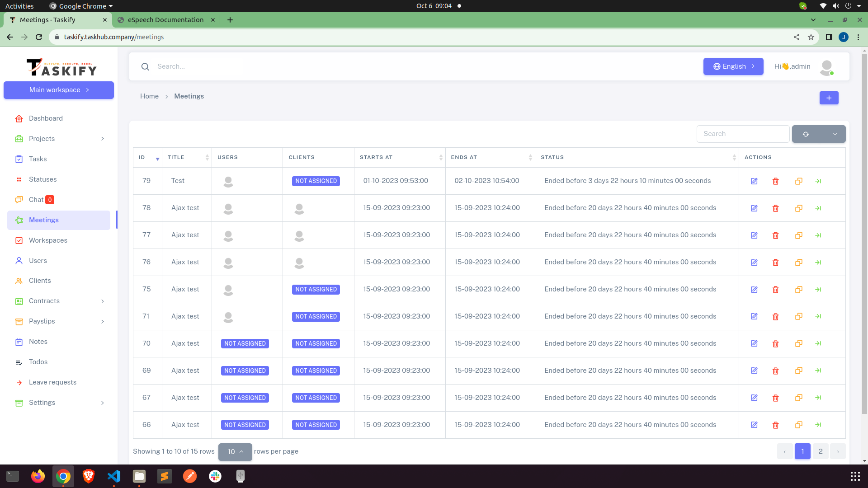Screen dimensions: 868x488
Task: Join meeting 66 via the arrow icon
Action: [818, 425]
